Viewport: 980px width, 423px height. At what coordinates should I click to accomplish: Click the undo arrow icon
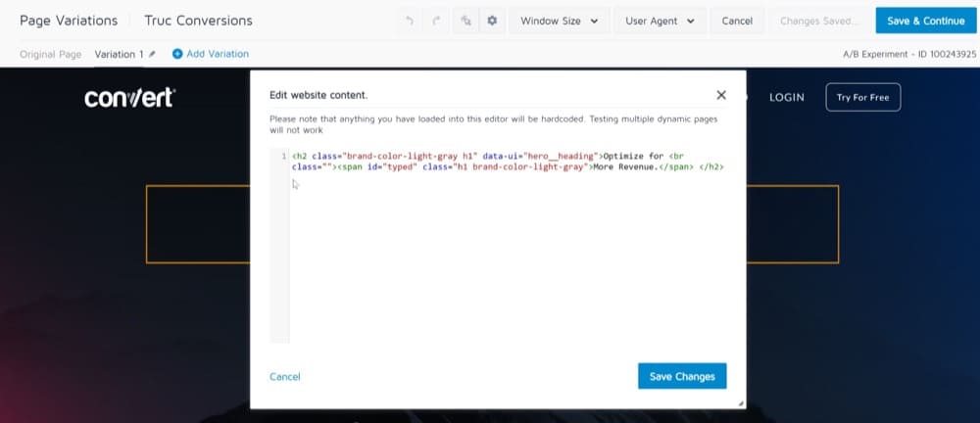tap(409, 21)
